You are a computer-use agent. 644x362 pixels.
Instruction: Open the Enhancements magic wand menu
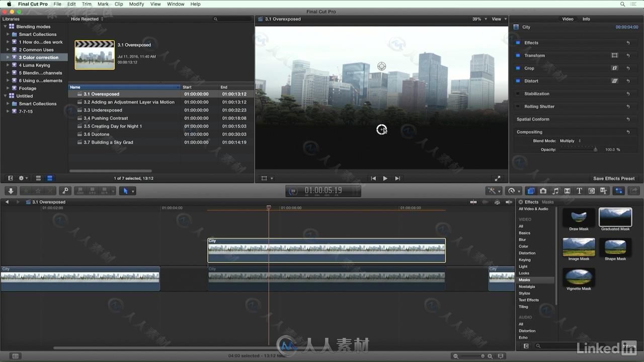click(x=494, y=191)
